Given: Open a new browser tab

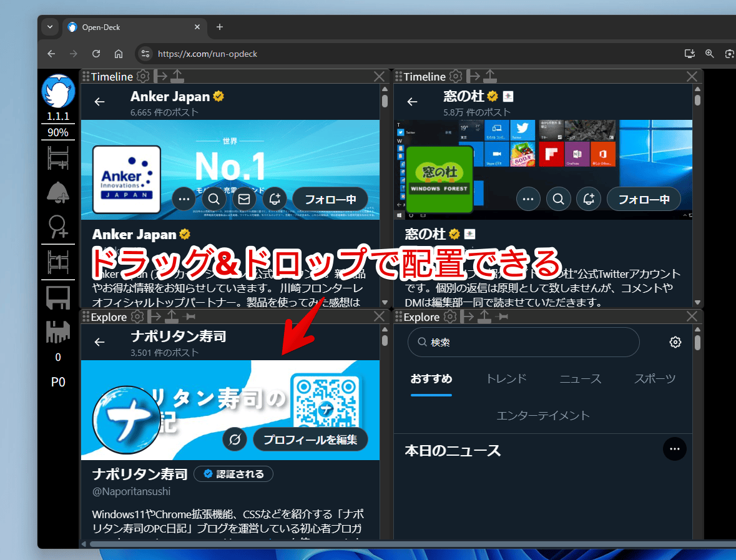Looking at the screenshot, I should [220, 27].
